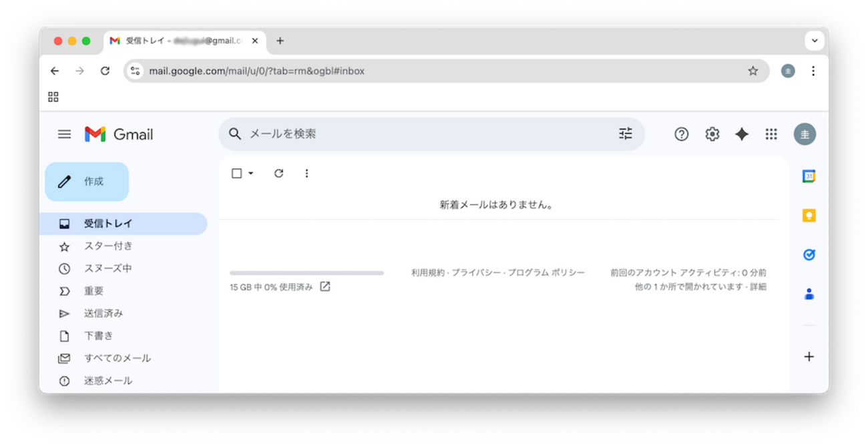Image resolution: width=868 pixels, height=445 pixels.
Task: Click the 新着メールはありません message
Action: [x=497, y=205]
